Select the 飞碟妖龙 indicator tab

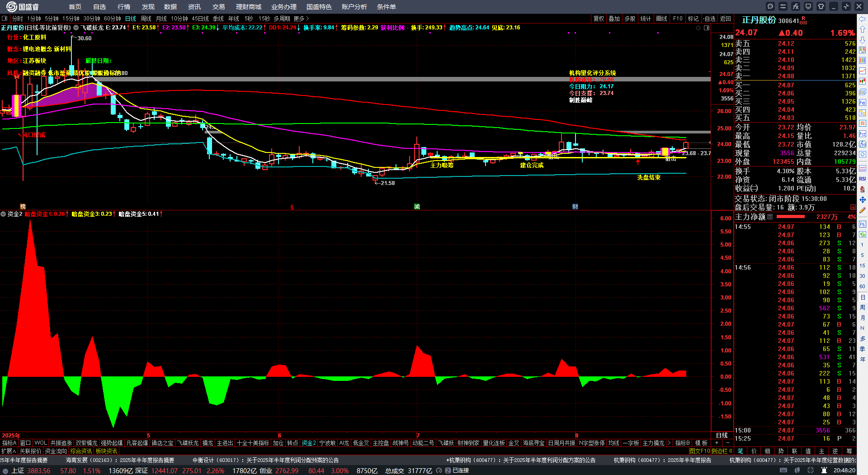pyautogui.click(x=188, y=443)
